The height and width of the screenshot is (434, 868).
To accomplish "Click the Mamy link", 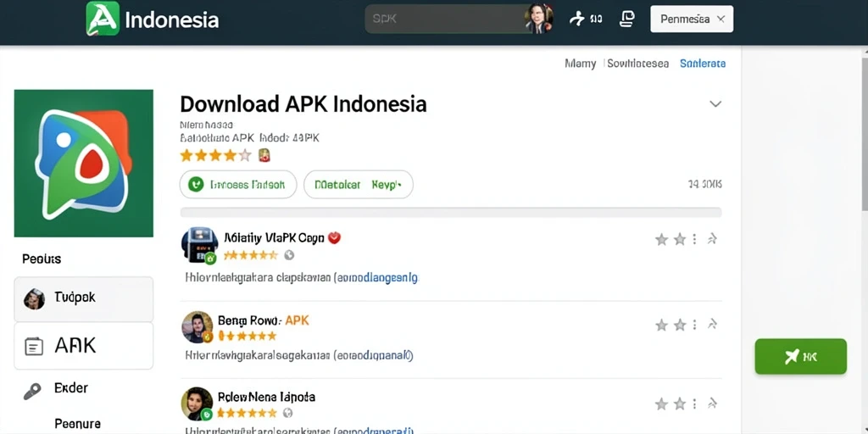I will tap(580, 64).
